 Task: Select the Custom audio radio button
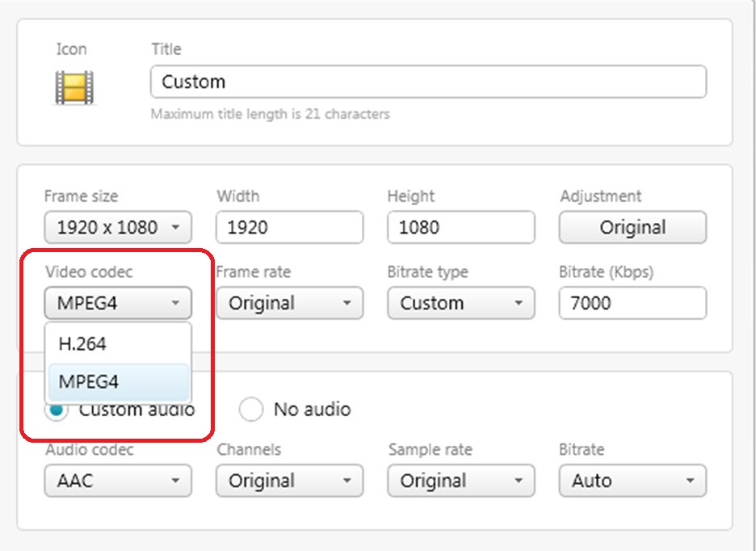[x=57, y=410]
